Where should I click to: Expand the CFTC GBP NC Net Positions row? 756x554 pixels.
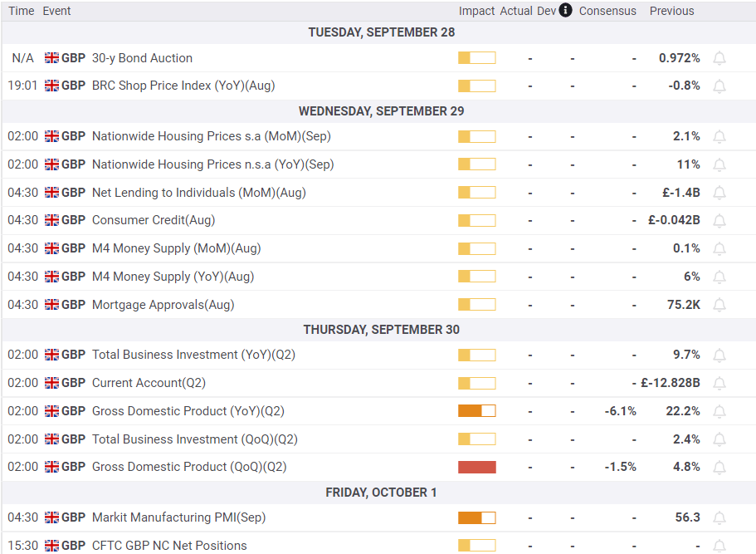(169, 546)
